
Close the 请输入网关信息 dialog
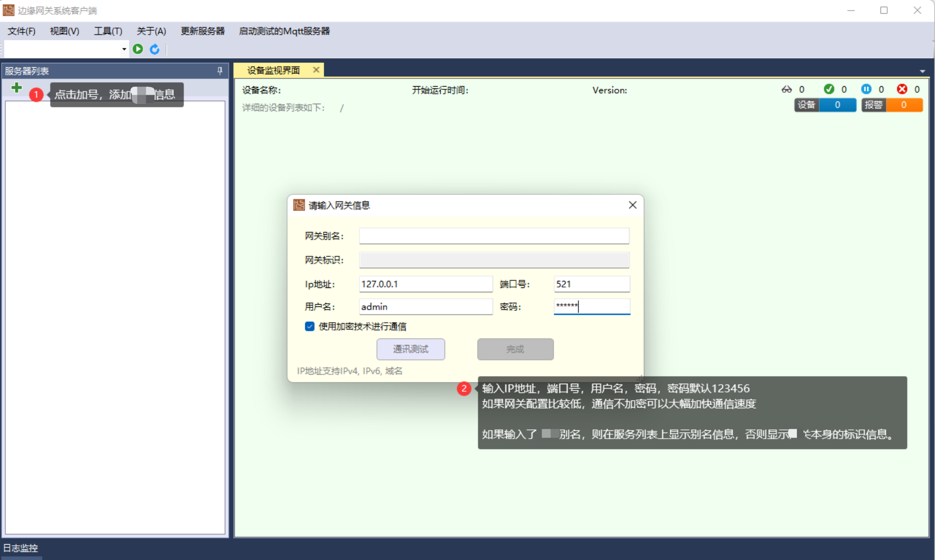[x=632, y=205]
